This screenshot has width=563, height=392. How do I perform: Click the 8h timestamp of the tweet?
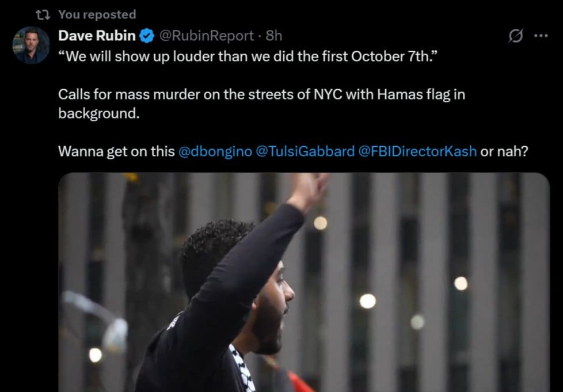[273, 36]
